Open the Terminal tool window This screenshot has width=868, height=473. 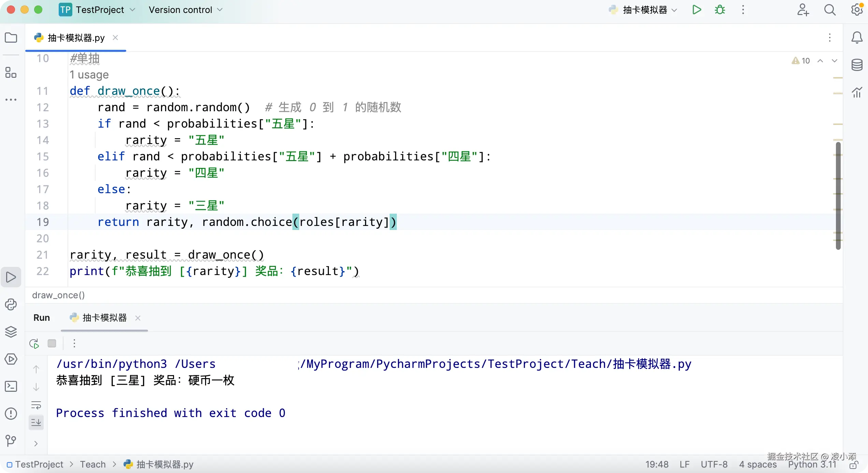(11, 386)
